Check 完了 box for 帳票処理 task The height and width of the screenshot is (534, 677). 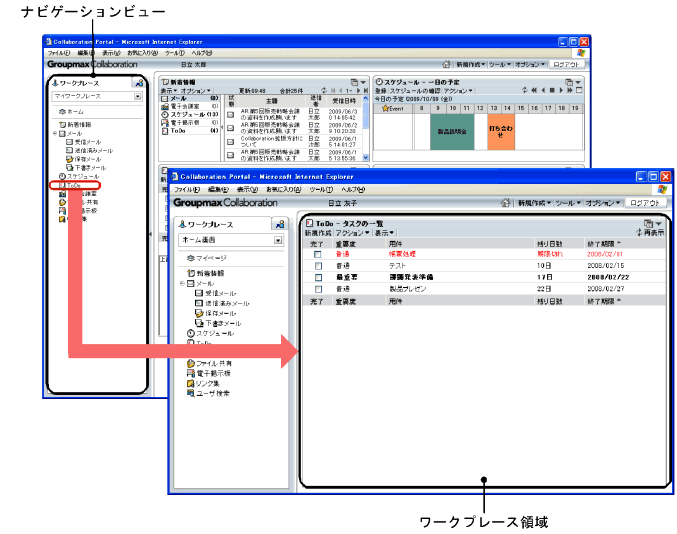click(318, 254)
